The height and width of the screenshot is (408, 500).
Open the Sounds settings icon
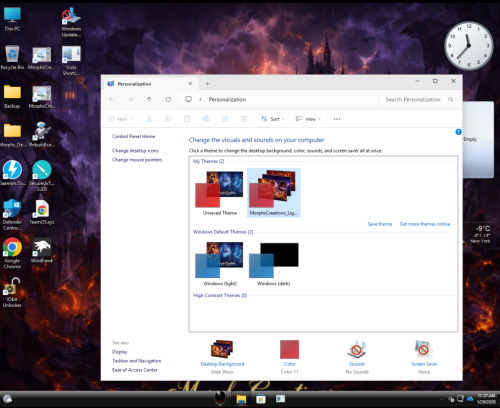point(357,349)
